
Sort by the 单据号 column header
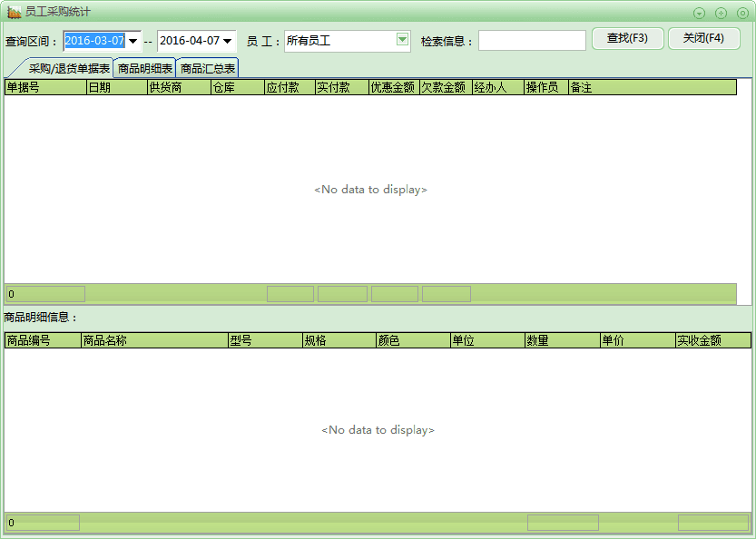44,87
